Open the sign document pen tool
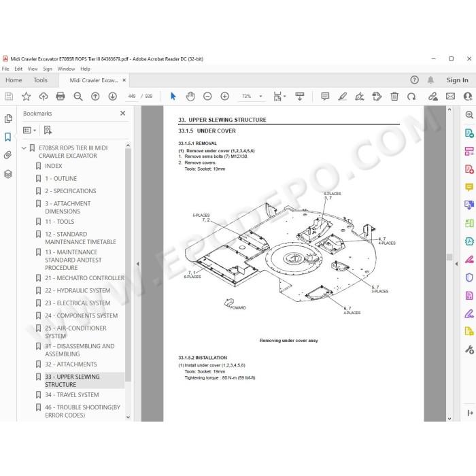The image size is (476, 476). 360,97
